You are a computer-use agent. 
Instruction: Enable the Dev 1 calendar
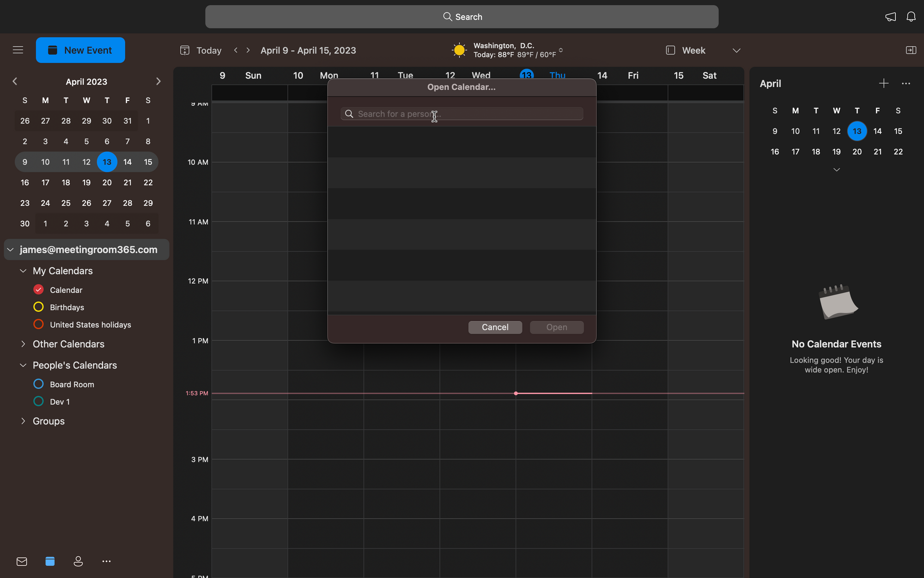pyautogui.click(x=38, y=401)
